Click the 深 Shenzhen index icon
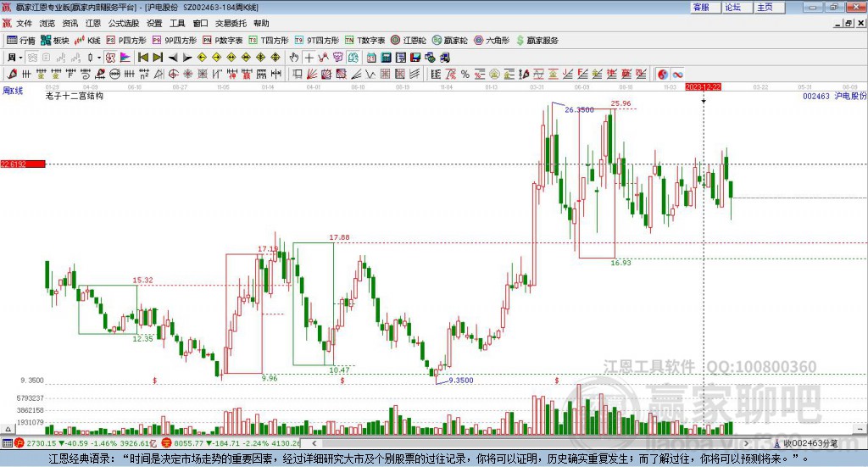 point(166,443)
